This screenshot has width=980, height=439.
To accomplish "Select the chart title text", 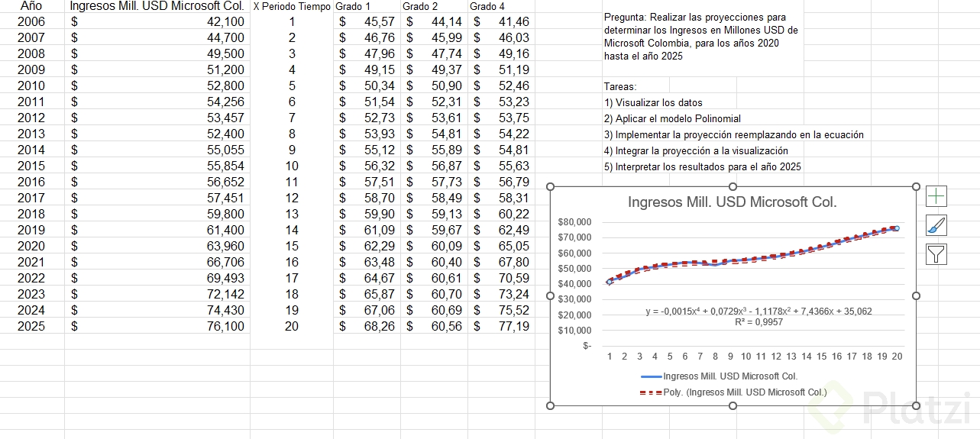I will pos(733,202).
